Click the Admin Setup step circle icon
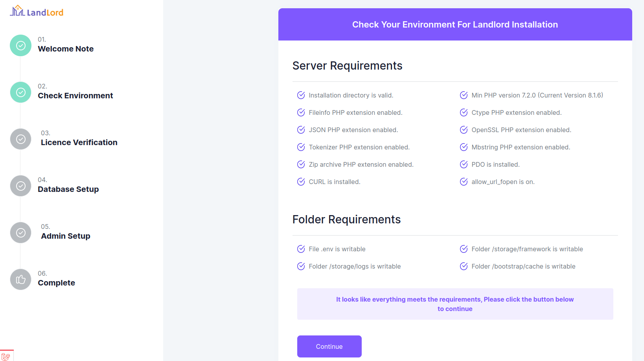The width and height of the screenshot is (644, 361). pos(20,232)
